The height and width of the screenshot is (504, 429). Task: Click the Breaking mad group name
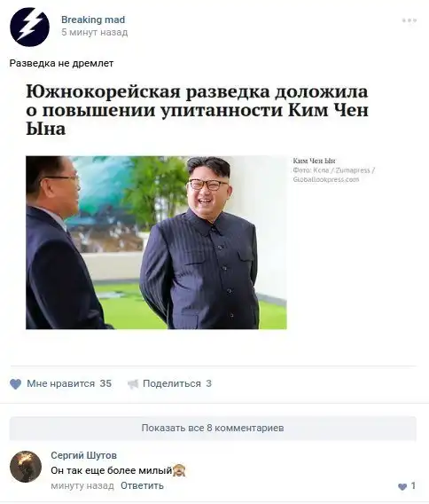[x=93, y=20]
